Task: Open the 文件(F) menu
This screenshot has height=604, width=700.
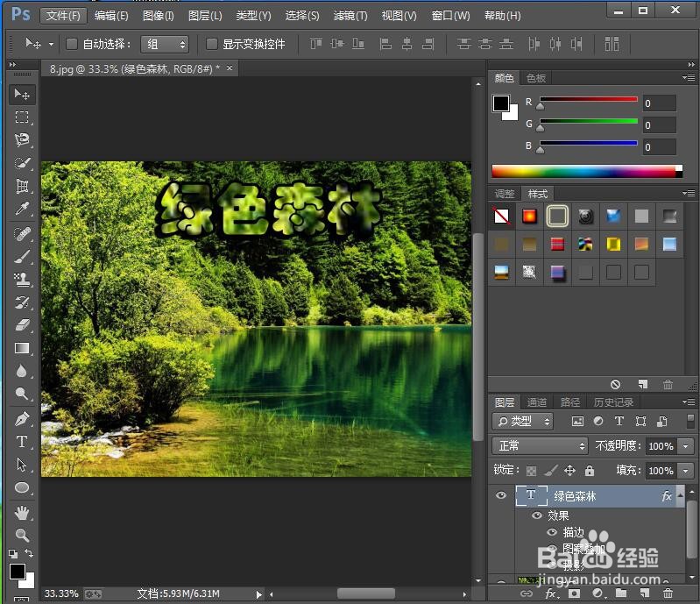Action: (x=63, y=16)
